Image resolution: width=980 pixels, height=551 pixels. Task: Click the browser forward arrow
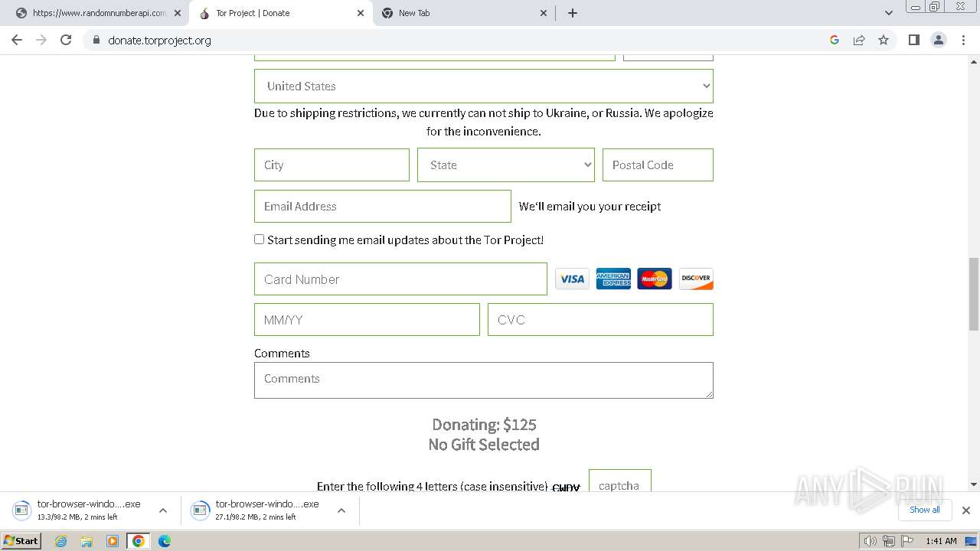pyautogui.click(x=41, y=40)
